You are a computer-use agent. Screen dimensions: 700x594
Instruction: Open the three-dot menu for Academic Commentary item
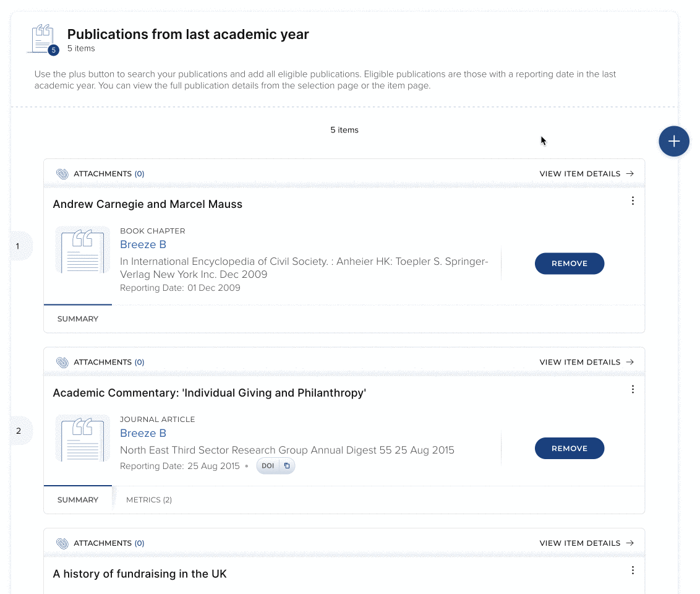(x=633, y=389)
